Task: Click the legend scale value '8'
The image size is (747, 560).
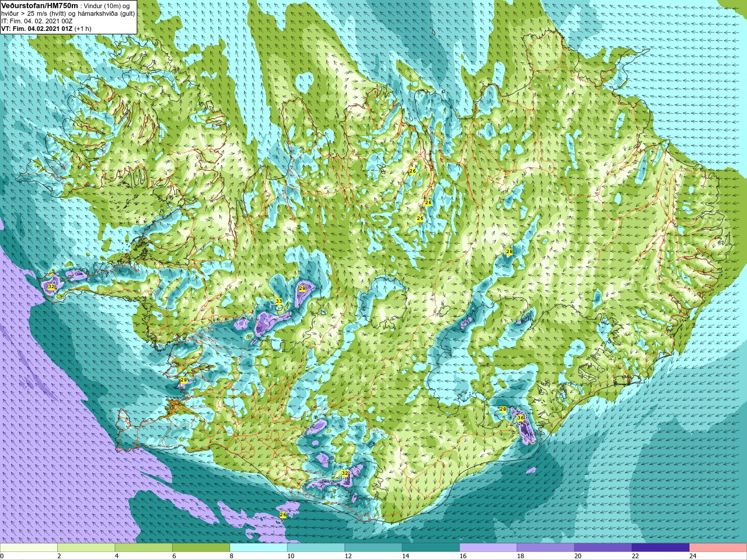Action: (x=231, y=556)
